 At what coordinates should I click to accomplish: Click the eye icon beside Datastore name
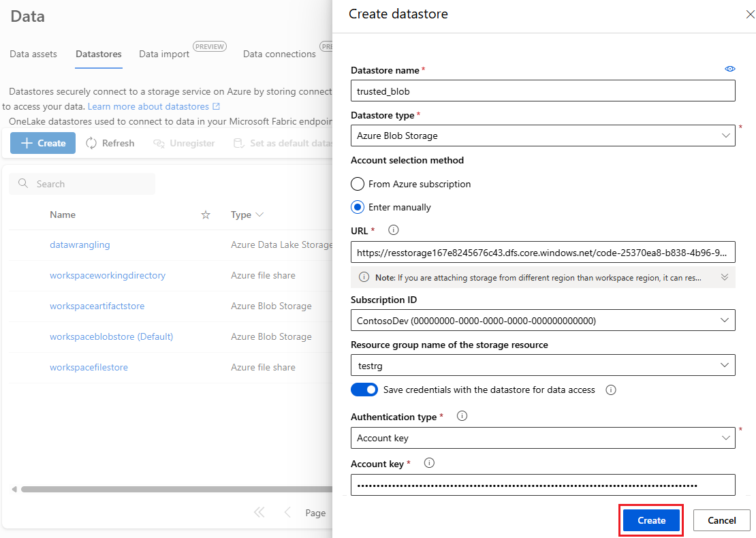coord(730,69)
